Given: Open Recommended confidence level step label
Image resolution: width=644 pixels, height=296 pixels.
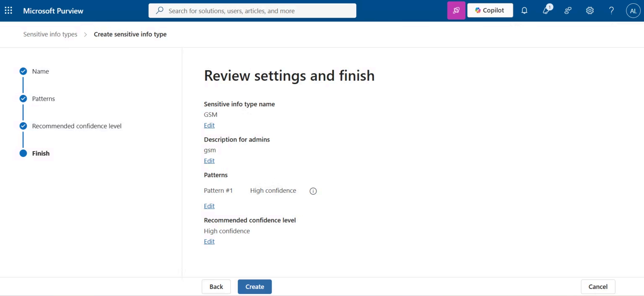Looking at the screenshot, I should [x=77, y=126].
